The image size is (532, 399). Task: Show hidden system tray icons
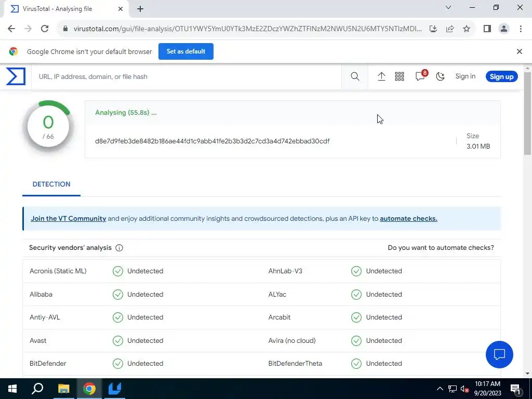(x=440, y=389)
